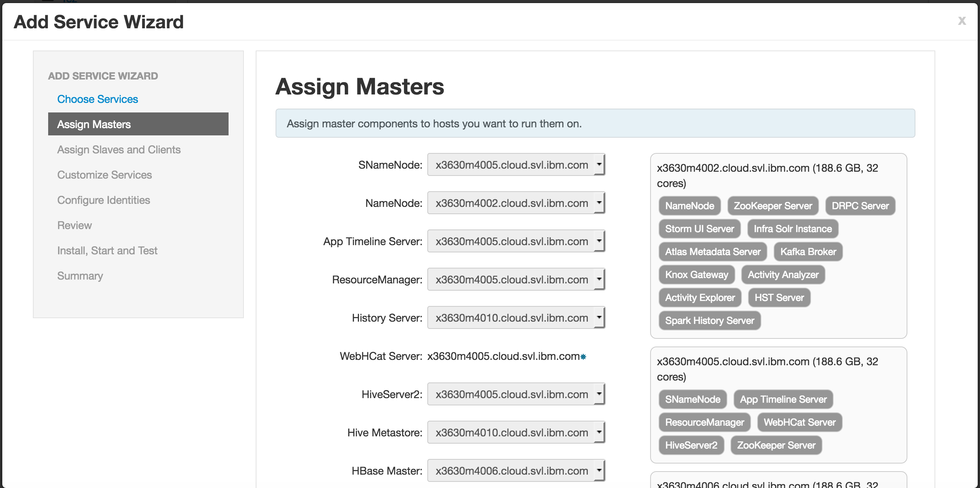
Task: Expand the Hive Metastore host selector
Action: click(x=516, y=433)
